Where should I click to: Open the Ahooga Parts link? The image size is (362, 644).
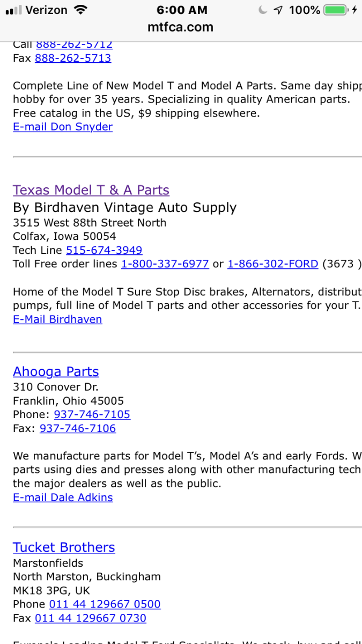[56, 371]
